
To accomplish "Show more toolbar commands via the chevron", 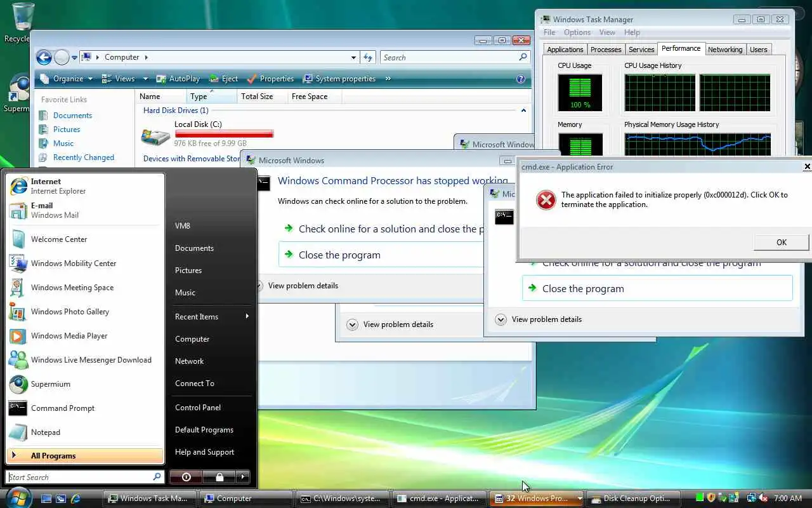I will click(388, 79).
